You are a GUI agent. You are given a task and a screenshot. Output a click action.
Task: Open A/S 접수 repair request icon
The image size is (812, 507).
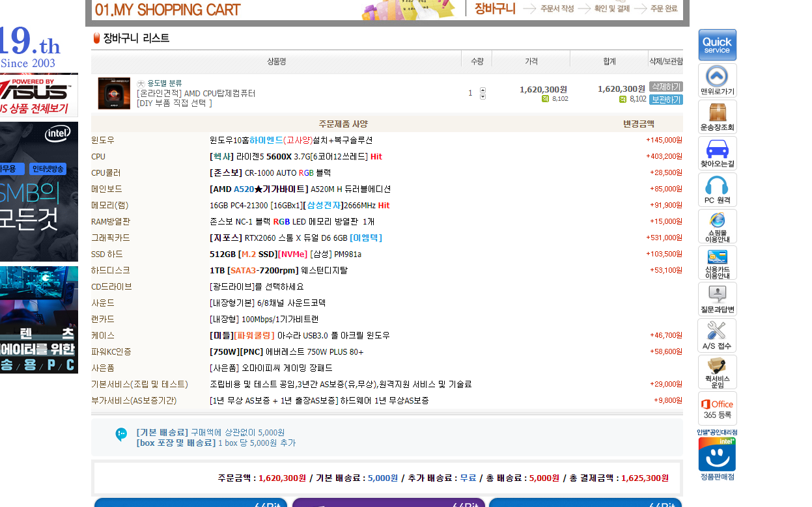point(717,336)
